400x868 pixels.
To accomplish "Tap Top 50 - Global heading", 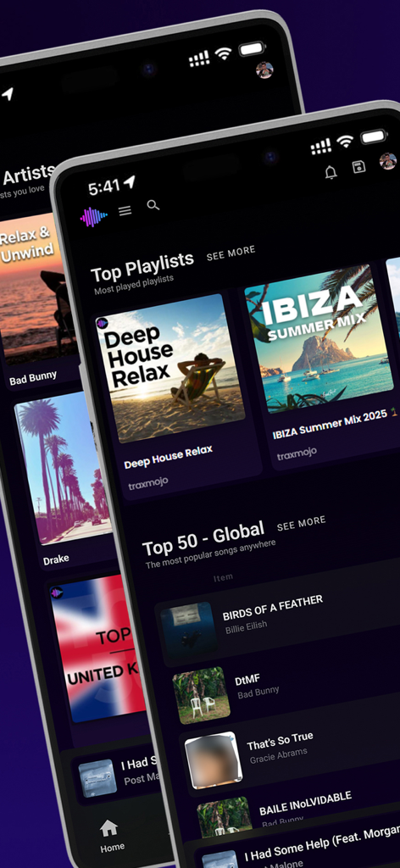I will 203,540.
